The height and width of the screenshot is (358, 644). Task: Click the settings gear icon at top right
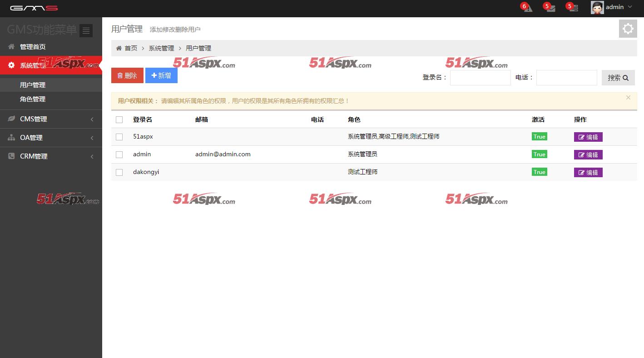tap(628, 29)
